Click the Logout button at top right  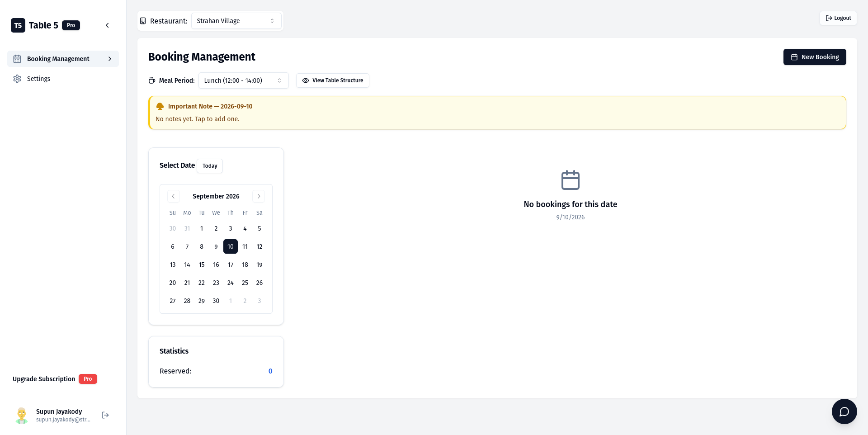pos(838,18)
